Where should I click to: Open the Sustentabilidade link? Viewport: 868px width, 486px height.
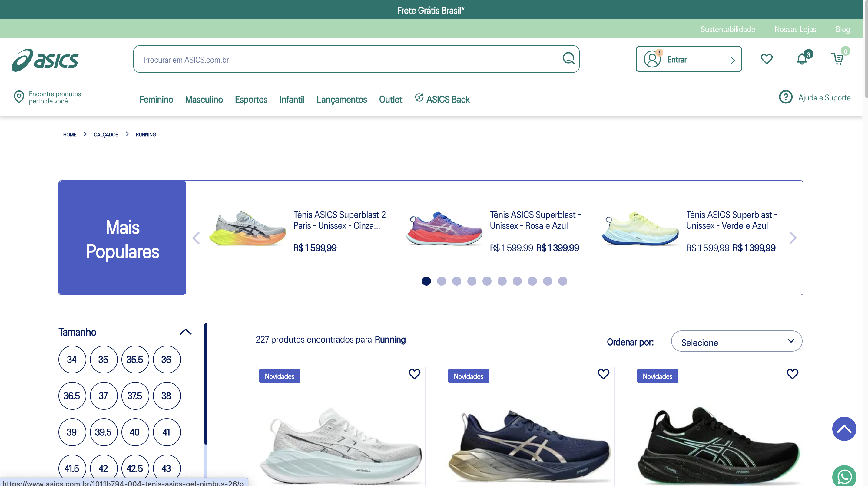[727, 29]
